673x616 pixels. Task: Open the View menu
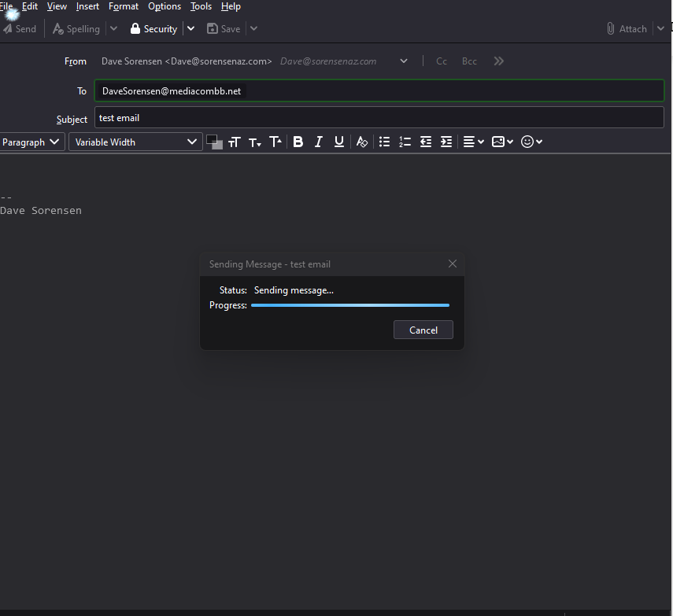pyautogui.click(x=57, y=6)
